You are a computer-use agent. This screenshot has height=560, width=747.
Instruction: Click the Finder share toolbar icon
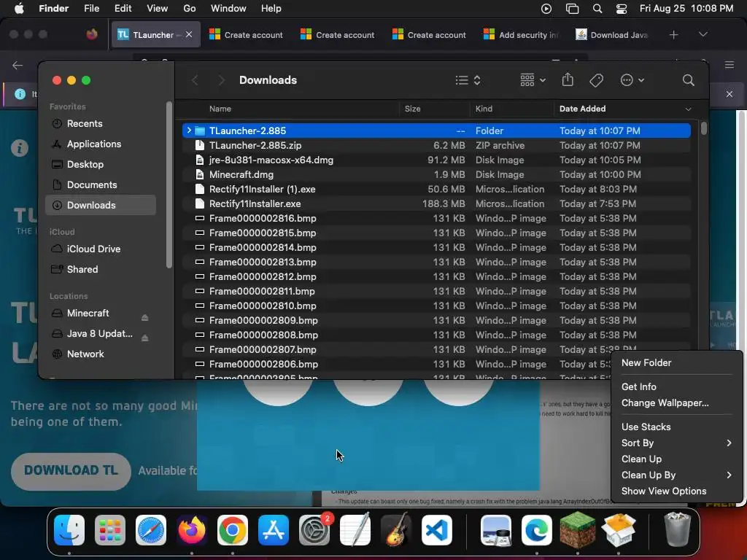pos(568,79)
